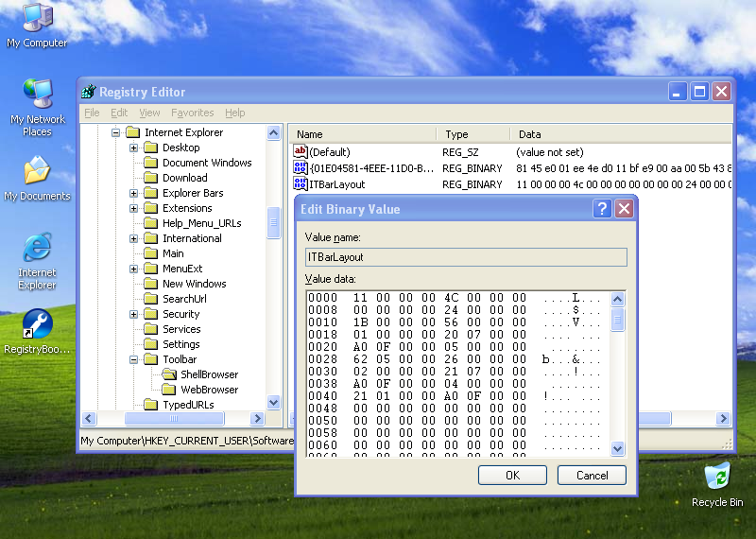Viewport: 756px width, 539px height.
Task: Expand the Security key
Action: pos(133,314)
